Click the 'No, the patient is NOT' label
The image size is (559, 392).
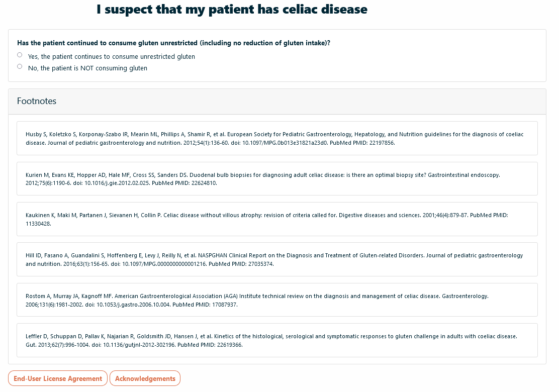(87, 68)
